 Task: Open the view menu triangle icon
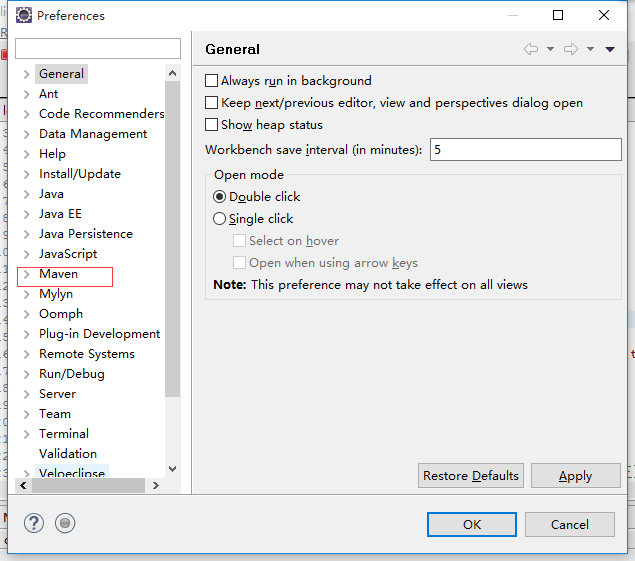610,49
